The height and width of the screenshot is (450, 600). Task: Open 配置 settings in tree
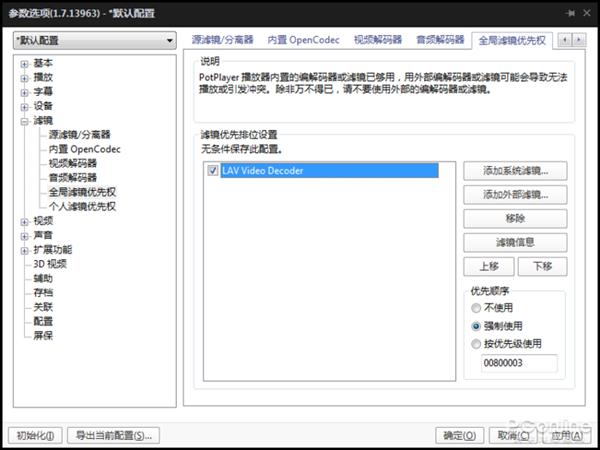43,321
